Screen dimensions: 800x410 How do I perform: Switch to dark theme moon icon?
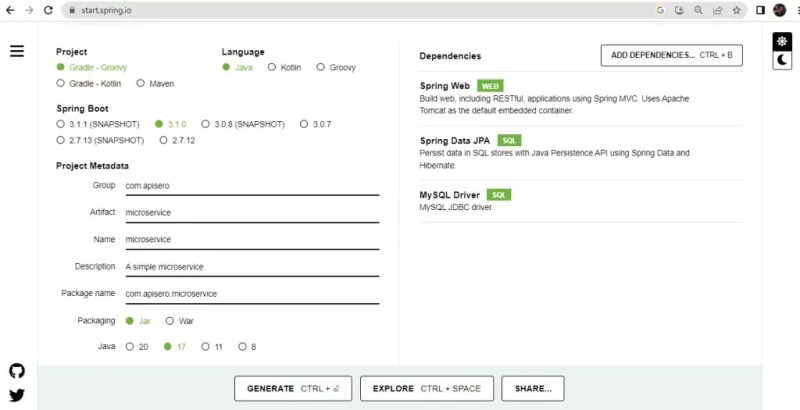pos(782,60)
